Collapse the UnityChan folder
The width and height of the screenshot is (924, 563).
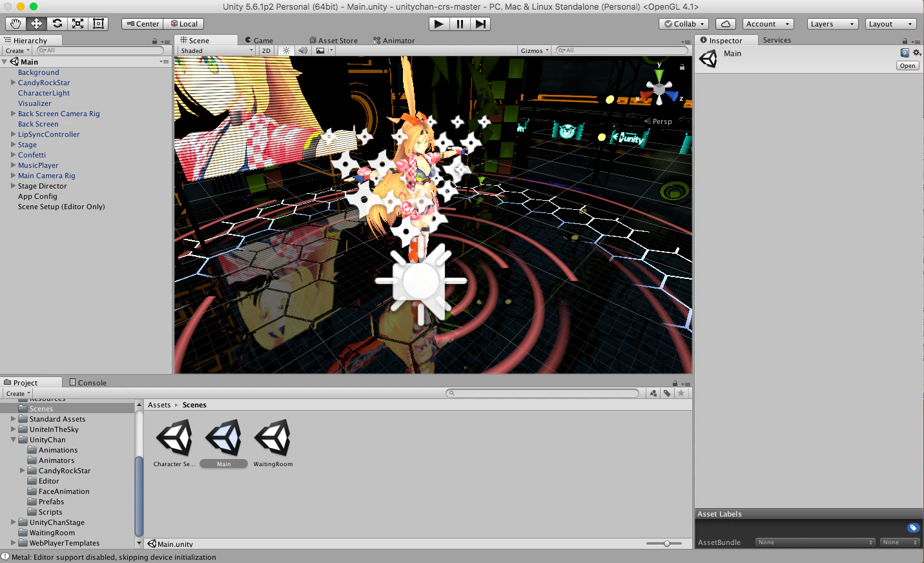tap(13, 440)
